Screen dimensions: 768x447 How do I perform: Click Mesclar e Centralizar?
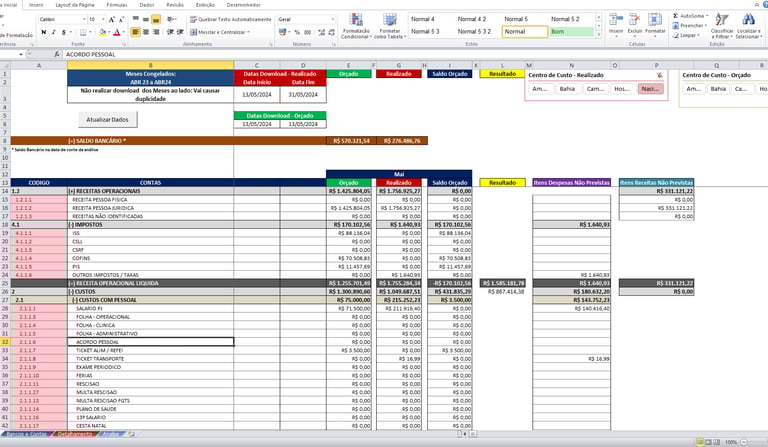(x=217, y=32)
